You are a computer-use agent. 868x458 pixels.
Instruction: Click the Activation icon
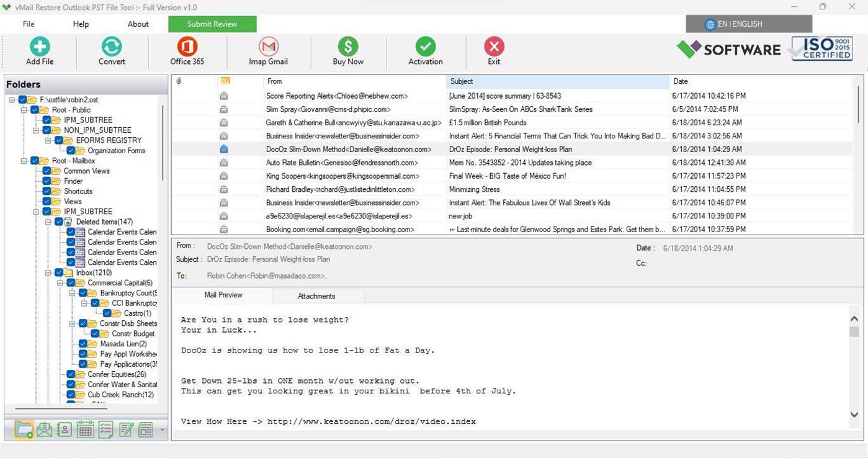[425, 50]
